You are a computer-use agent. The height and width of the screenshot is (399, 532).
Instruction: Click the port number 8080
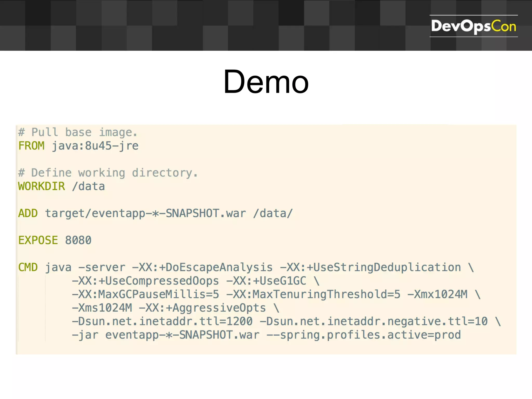78,240
